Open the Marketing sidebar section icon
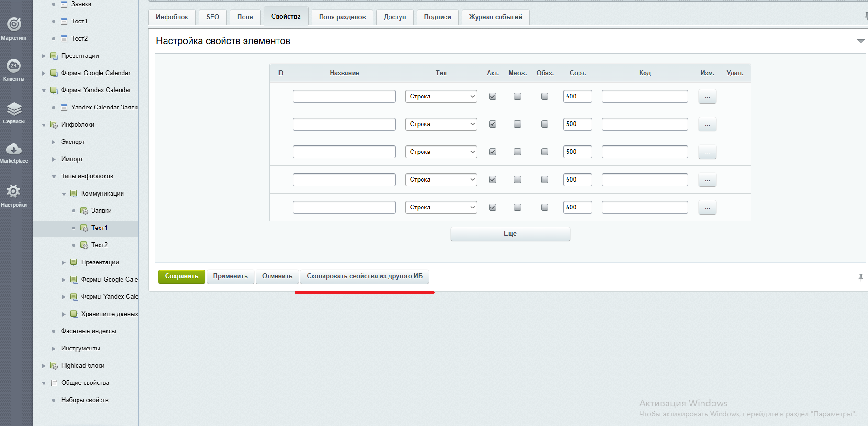 click(14, 24)
